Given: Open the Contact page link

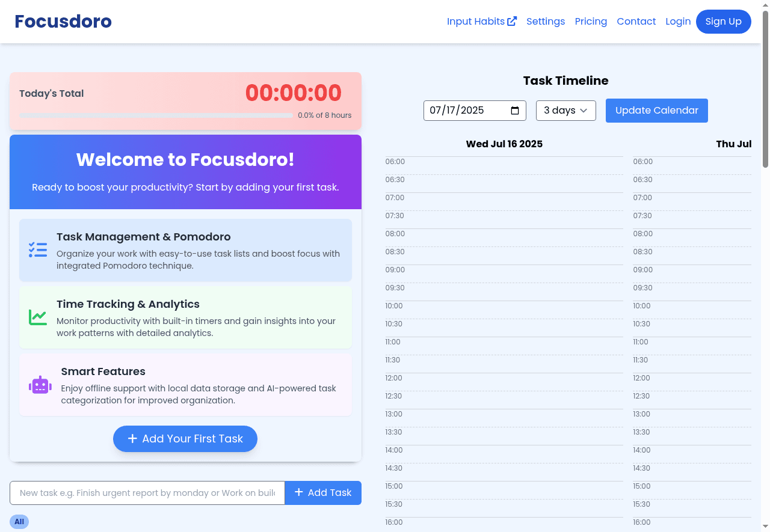Looking at the screenshot, I should [636, 22].
